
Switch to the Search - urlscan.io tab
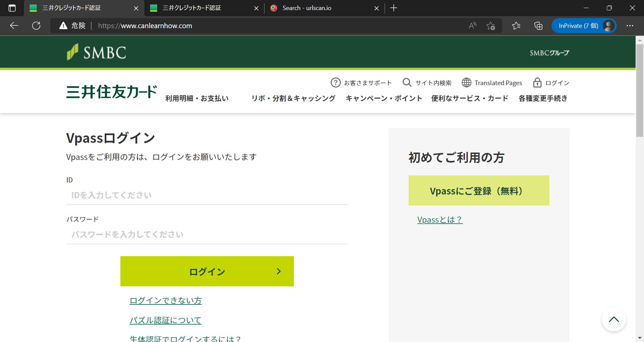pos(325,8)
